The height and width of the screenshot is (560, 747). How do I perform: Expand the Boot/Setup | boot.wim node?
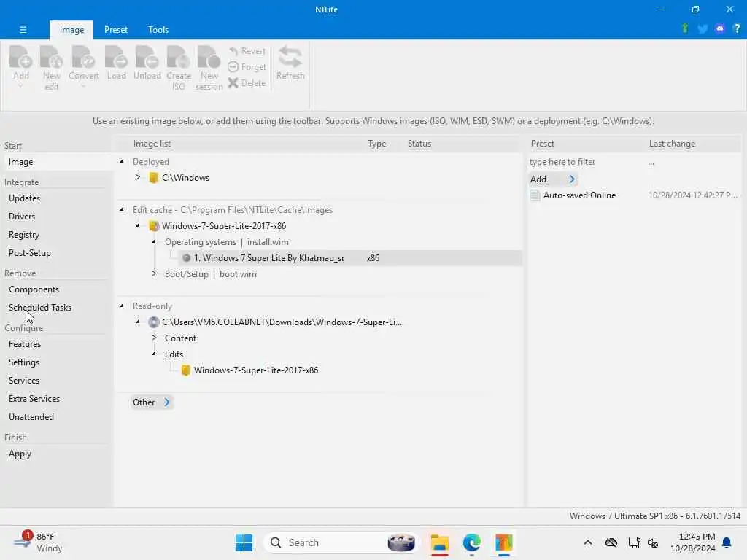(154, 273)
